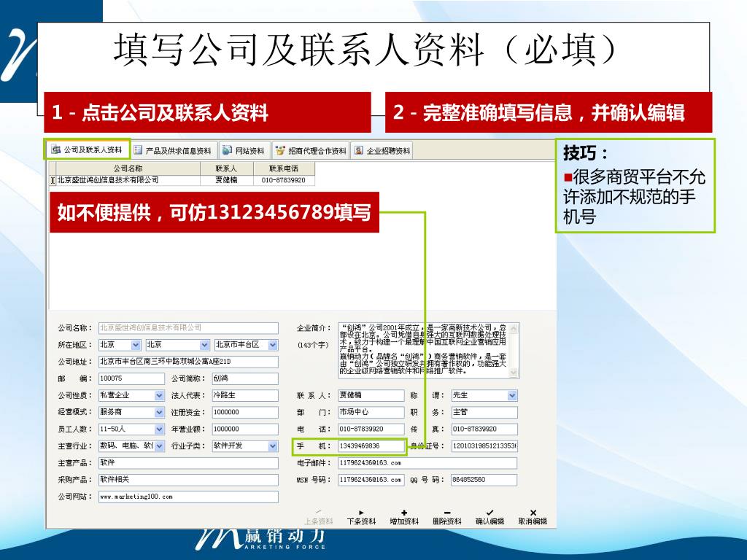The height and width of the screenshot is (560, 747).
Task: Click the 采购产品 field containing 软件相关
Action: click(x=188, y=480)
